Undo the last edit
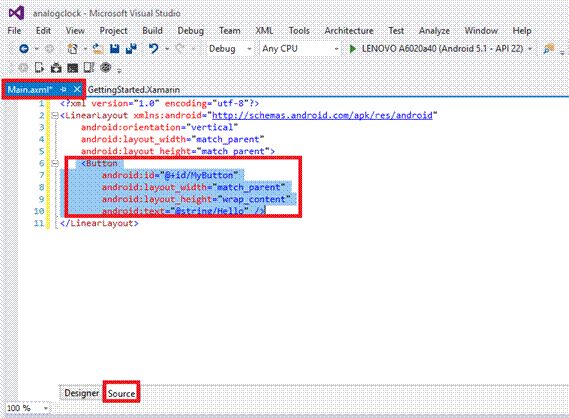Viewport: 569px width, 418px height. (x=153, y=49)
